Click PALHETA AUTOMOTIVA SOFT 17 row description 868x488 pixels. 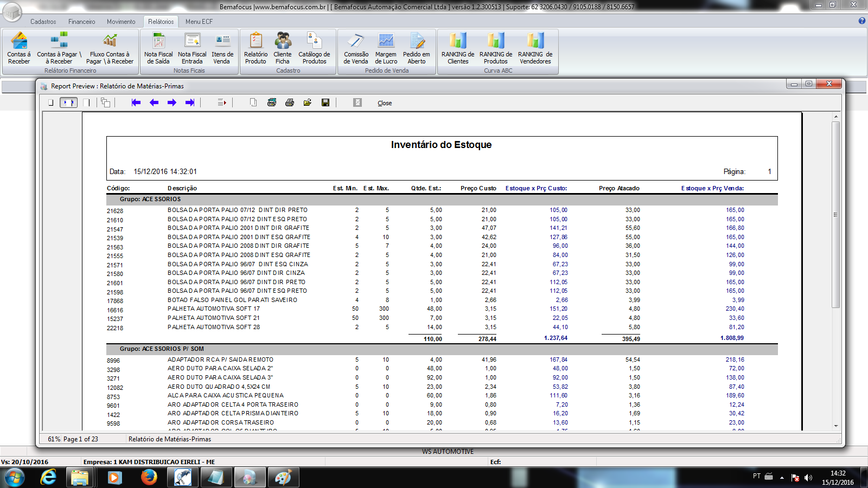point(214,309)
